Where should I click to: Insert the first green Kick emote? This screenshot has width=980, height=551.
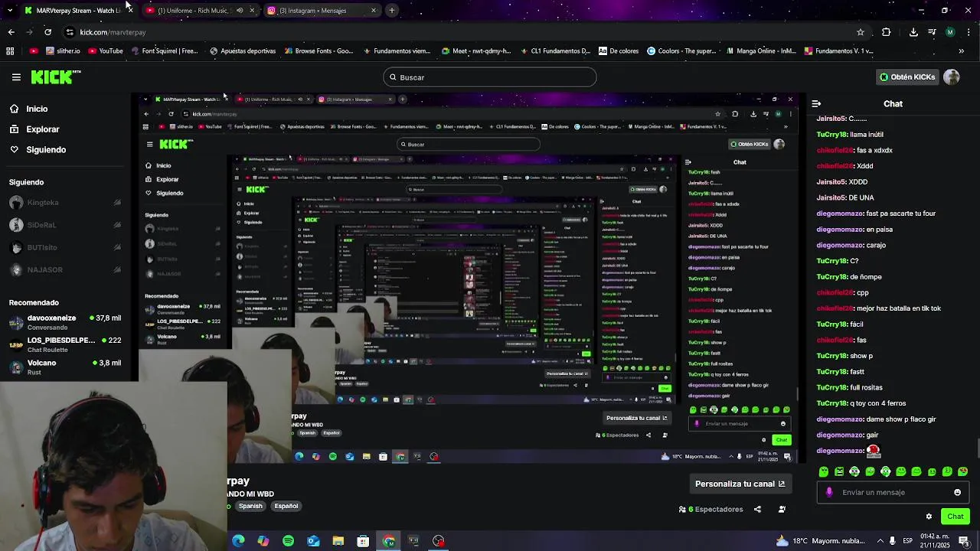(824, 471)
